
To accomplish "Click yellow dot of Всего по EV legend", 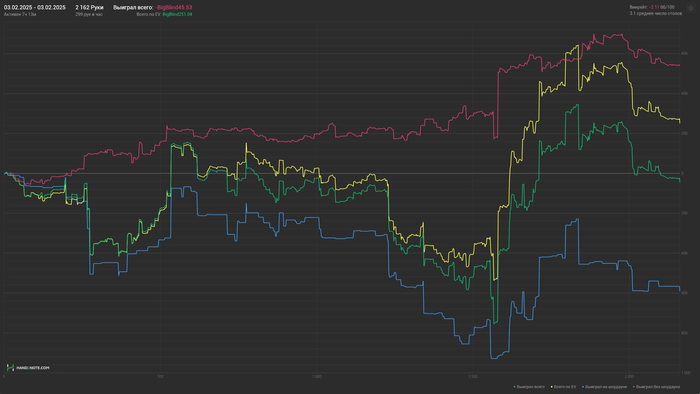I will tap(552, 387).
